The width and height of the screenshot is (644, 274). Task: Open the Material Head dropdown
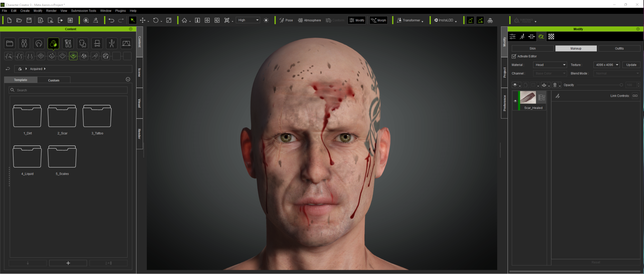click(x=550, y=65)
